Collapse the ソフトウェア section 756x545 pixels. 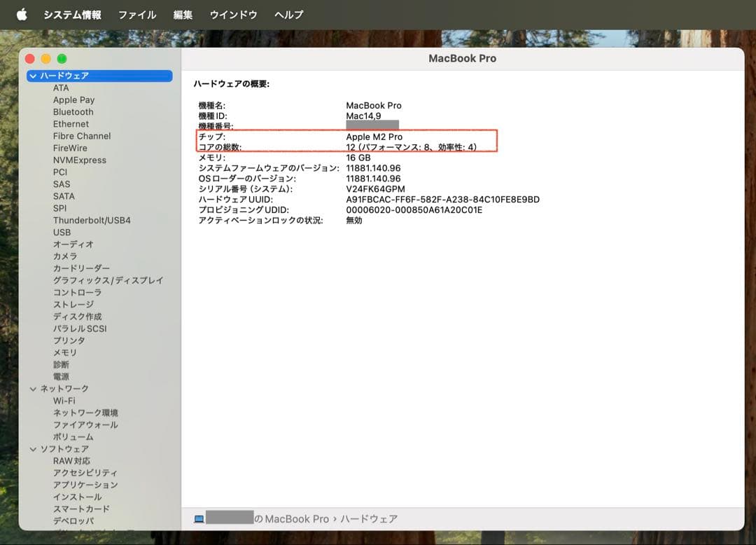(x=33, y=448)
